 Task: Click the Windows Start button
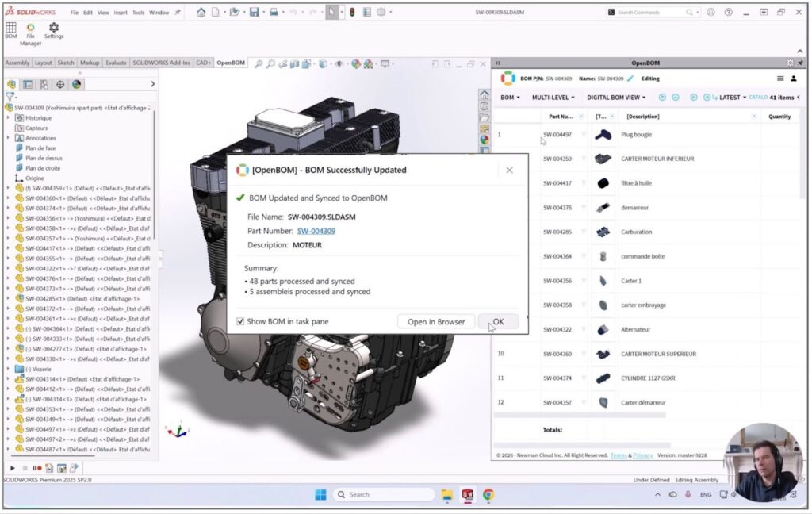320,494
